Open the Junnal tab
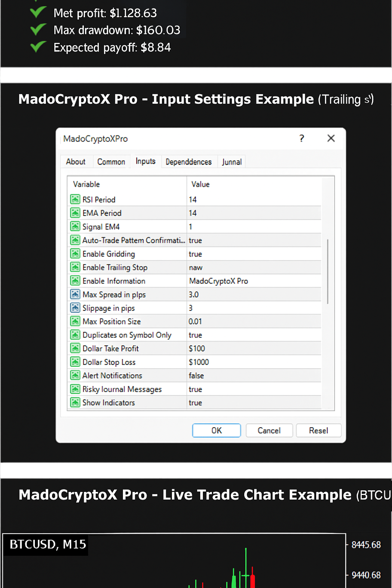 [232, 162]
